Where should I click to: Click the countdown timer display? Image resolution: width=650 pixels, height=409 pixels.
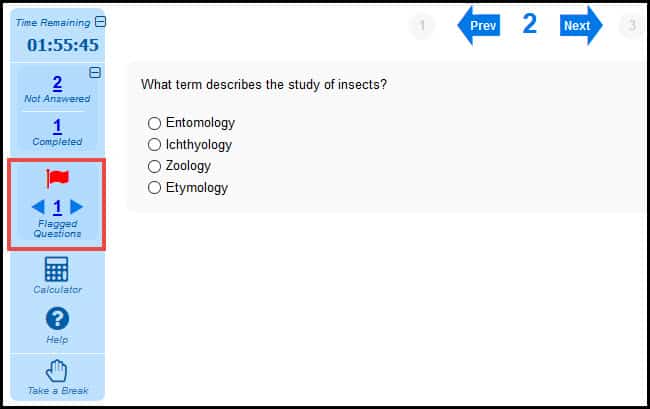62,45
